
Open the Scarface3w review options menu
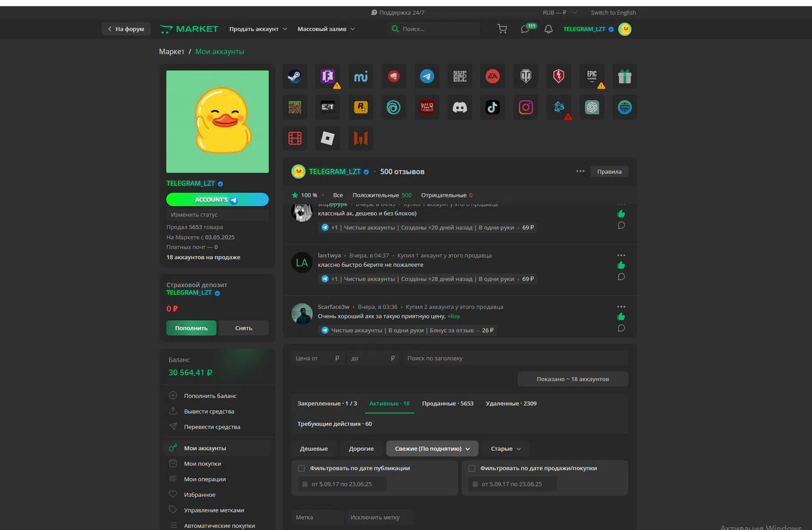[x=621, y=307]
